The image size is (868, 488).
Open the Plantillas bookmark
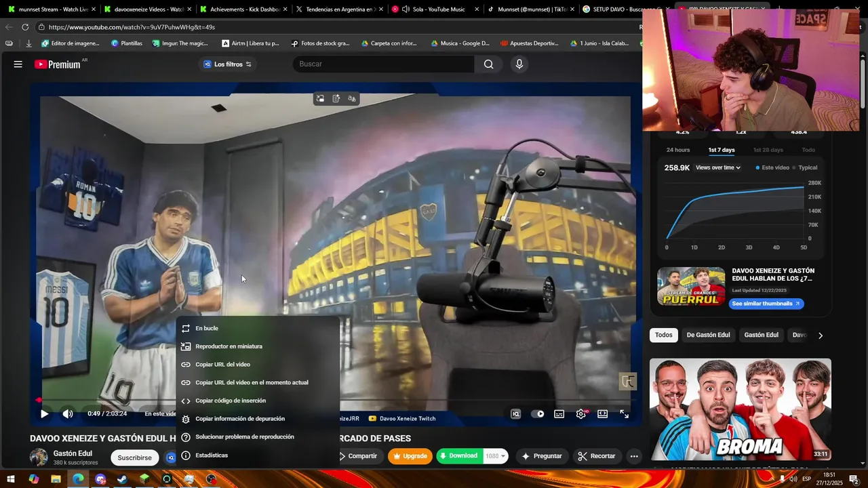click(127, 43)
